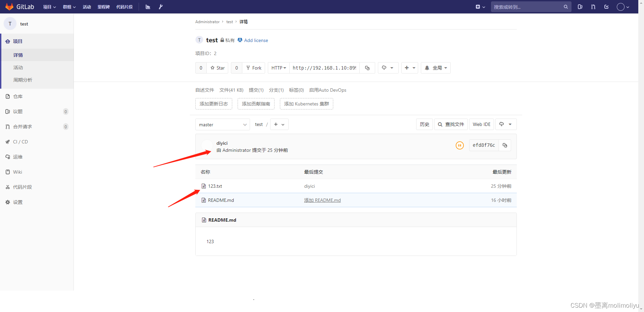Open 代码片段 in sidebar
This screenshot has height=312, width=644.
click(x=37, y=187)
